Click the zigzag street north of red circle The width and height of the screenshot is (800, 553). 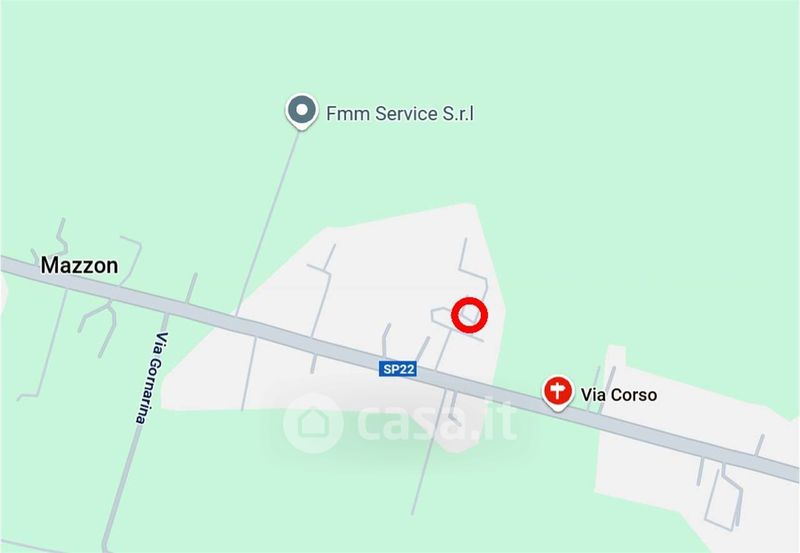(473, 271)
